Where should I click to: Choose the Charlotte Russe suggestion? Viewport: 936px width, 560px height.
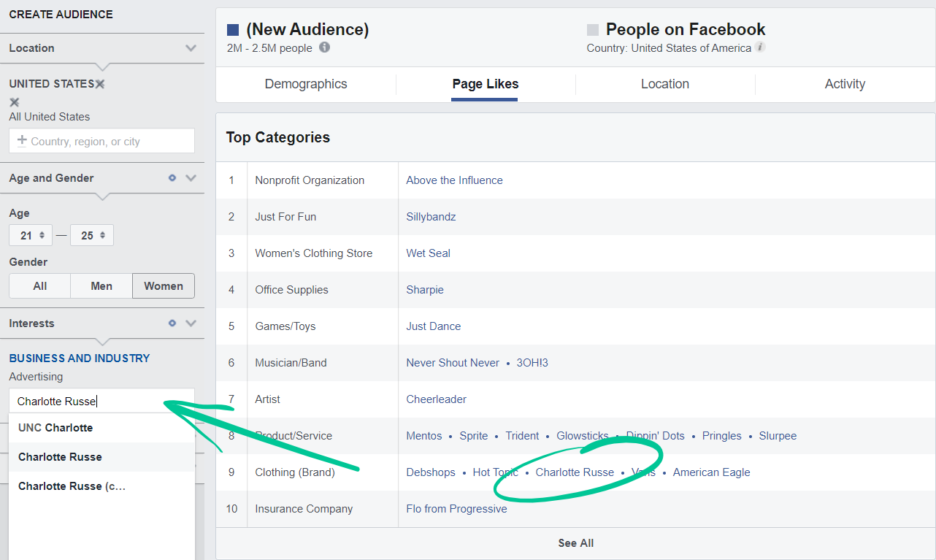pyautogui.click(x=101, y=457)
